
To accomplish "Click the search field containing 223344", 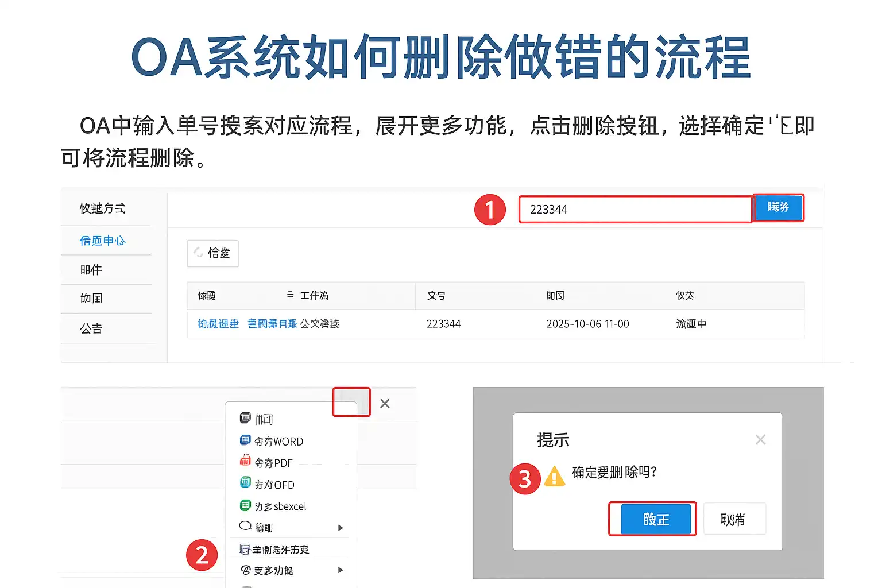I will [x=635, y=209].
